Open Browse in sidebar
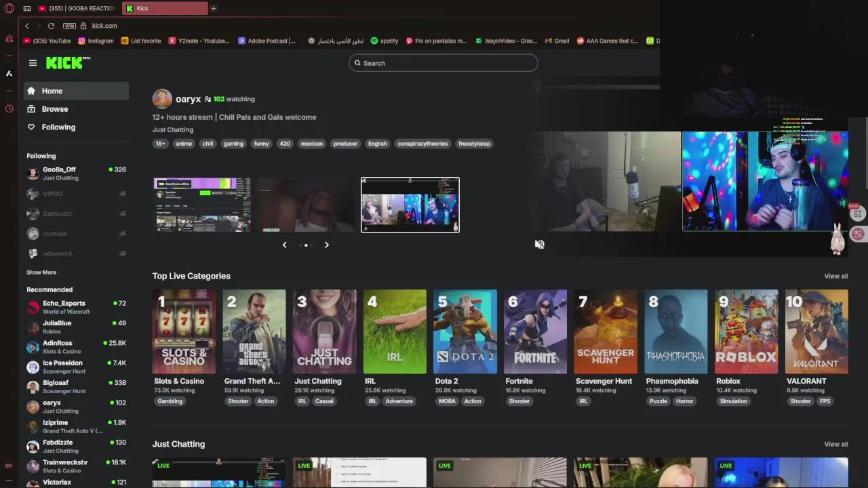The width and height of the screenshot is (868, 488). (76, 109)
